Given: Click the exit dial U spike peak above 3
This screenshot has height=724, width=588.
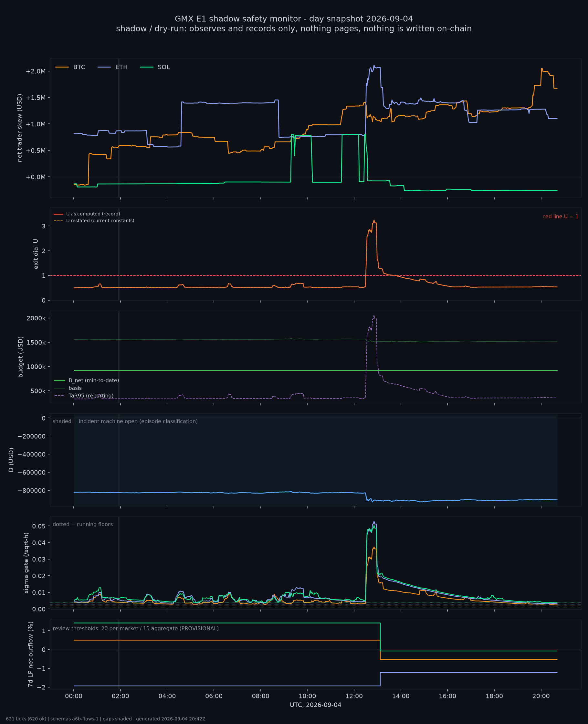Looking at the screenshot, I should (374, 220).
